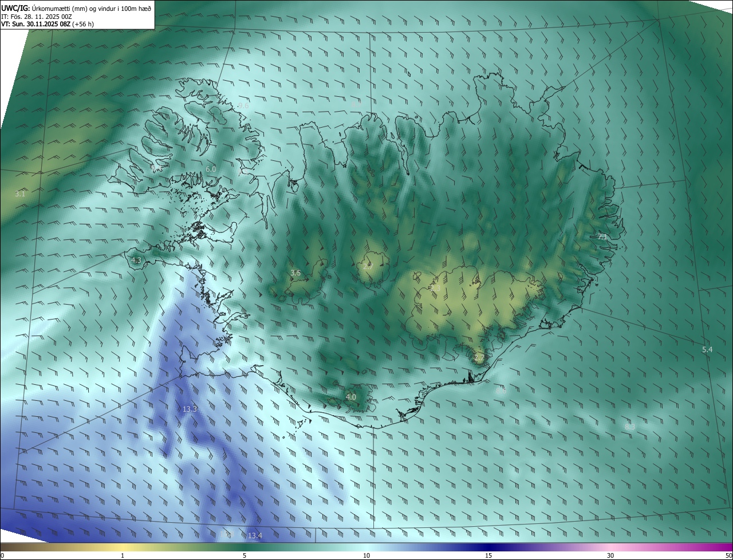Click the 8.3 value on the map
Screen dimensions: 733x560
[630, 427]
